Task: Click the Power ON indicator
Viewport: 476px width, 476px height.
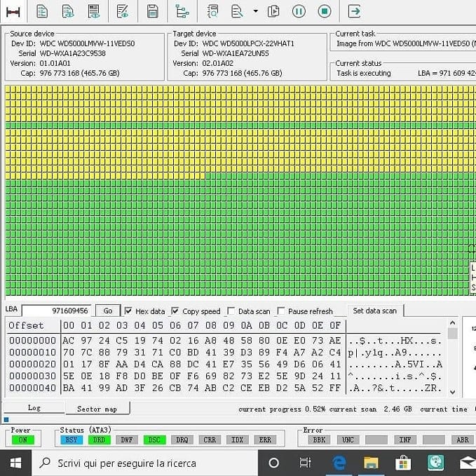Action: pos(23,440)
